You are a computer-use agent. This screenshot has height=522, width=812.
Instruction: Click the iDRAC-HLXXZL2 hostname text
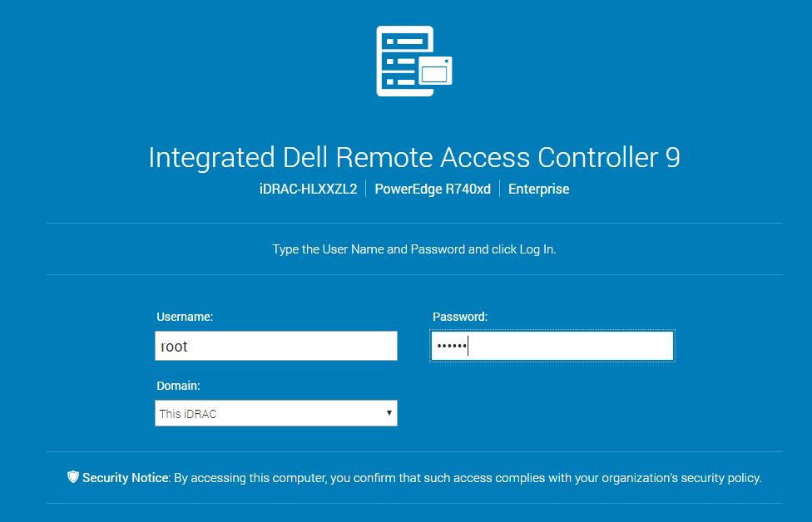[x=308, y=189]
